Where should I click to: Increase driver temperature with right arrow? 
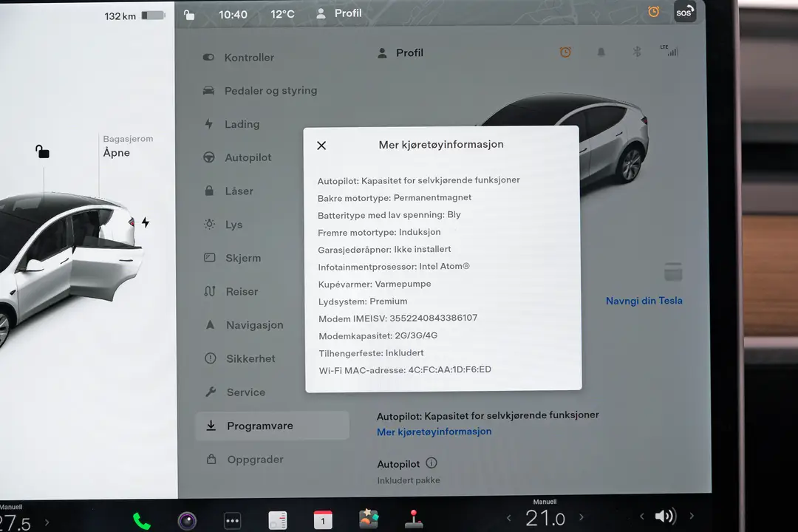tap(47, 522)
